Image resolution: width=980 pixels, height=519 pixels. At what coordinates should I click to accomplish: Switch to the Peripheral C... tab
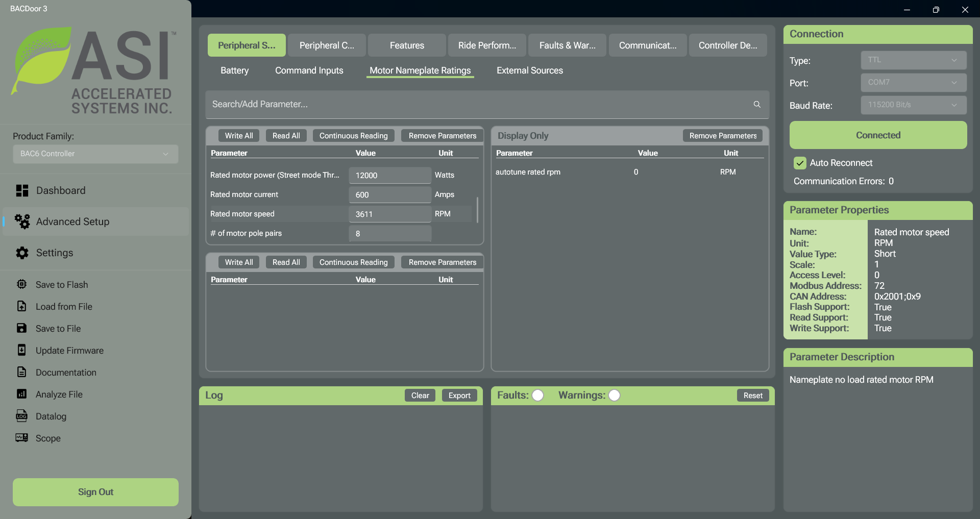point(327,45)
